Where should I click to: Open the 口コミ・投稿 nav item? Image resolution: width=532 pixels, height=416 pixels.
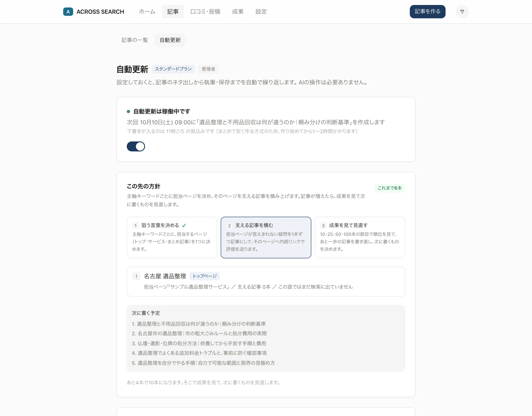(205, 11)
